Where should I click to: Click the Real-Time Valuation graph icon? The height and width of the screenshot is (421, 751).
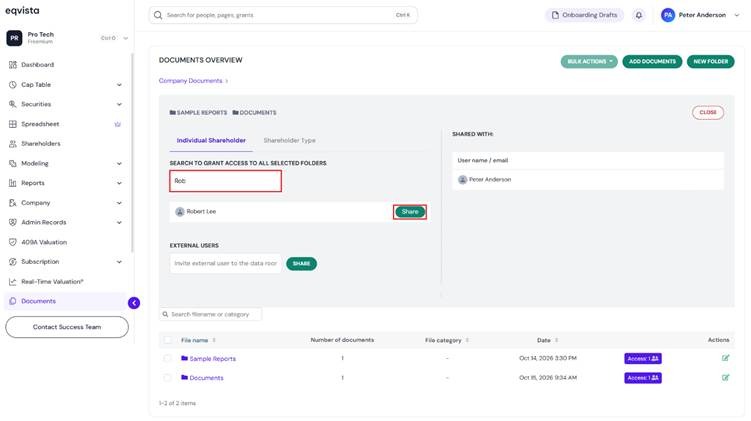coord(13,282)
